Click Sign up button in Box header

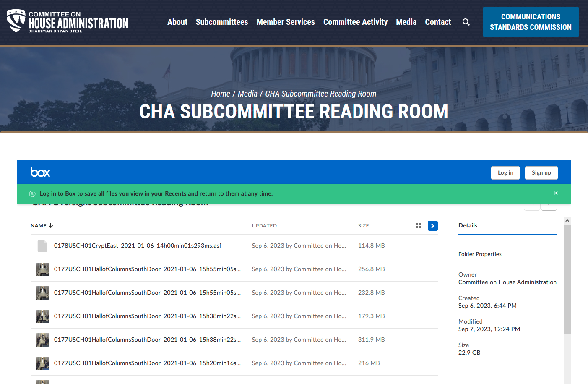[x=541, y=173]
